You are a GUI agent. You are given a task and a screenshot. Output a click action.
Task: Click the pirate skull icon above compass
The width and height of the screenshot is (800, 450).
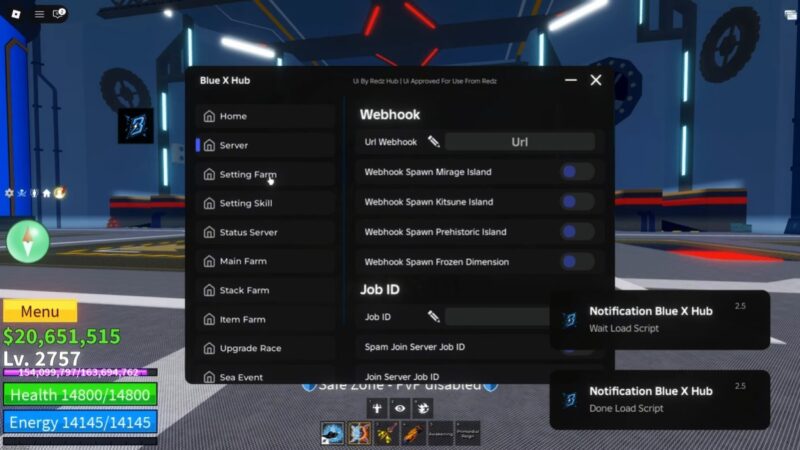click(22, 193)
